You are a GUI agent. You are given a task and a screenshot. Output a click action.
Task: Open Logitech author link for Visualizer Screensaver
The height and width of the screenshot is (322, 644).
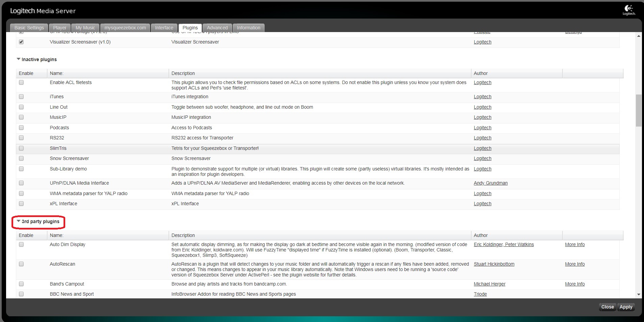pos(482,42)
